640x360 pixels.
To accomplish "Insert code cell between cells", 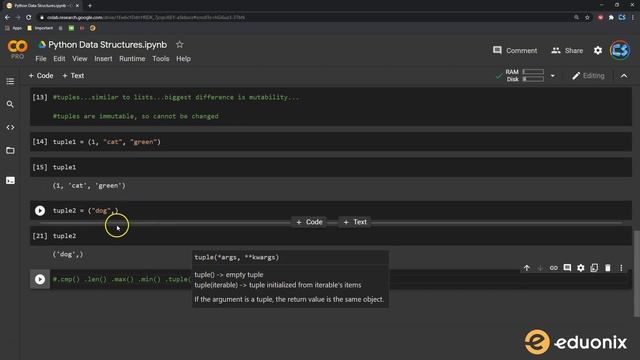I will point(309,222).
